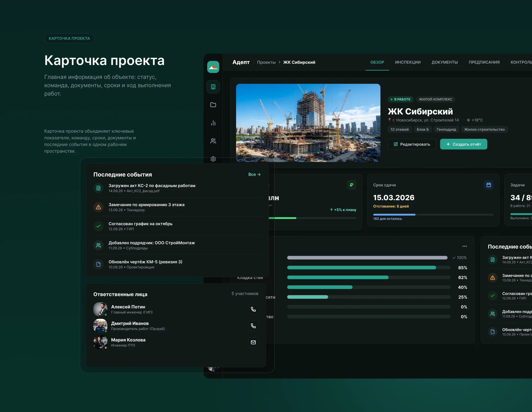Email Мария Козлова via envelope icon

coord(253,342)
